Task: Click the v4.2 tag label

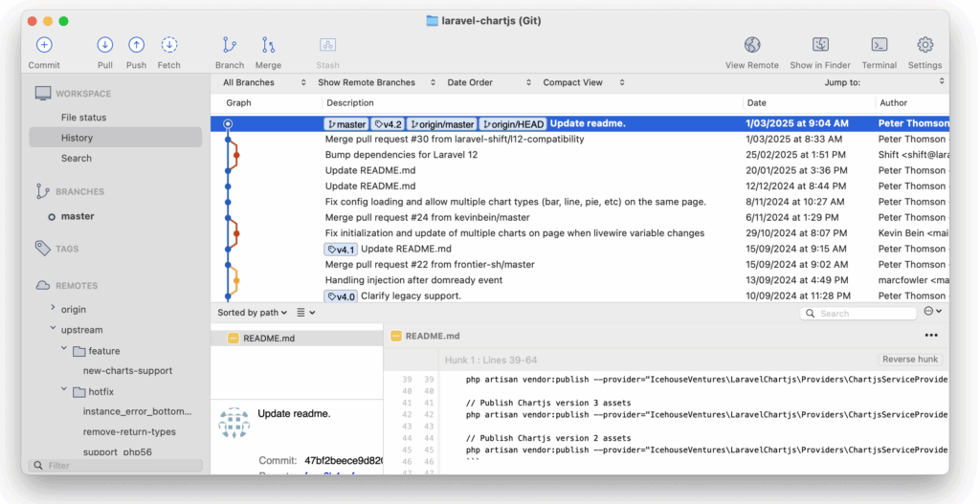Action: tap(388, 124)
